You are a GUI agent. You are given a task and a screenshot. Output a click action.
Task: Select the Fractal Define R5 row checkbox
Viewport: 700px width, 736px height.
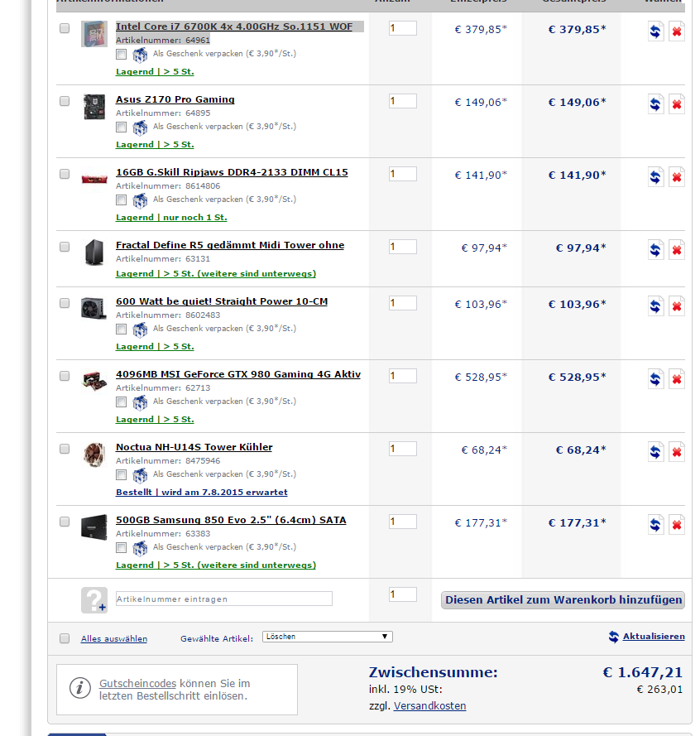pyautogui.click(x=65, y=247)
